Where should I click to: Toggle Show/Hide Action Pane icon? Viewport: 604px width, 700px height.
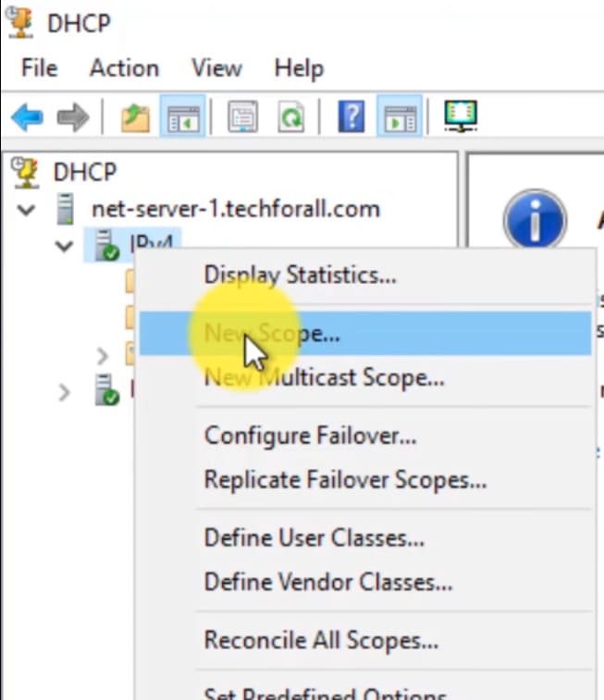400,117
